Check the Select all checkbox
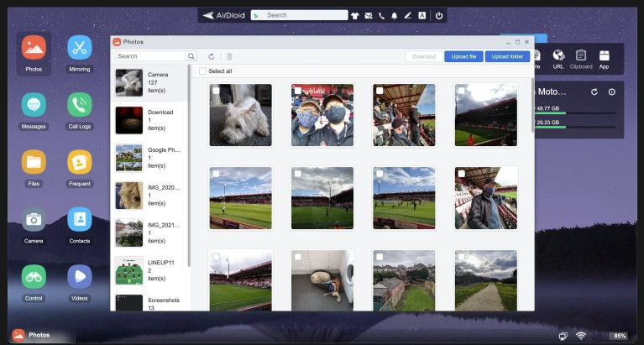Viewport: 644px width, 345px height. click(x=202, y=71)
